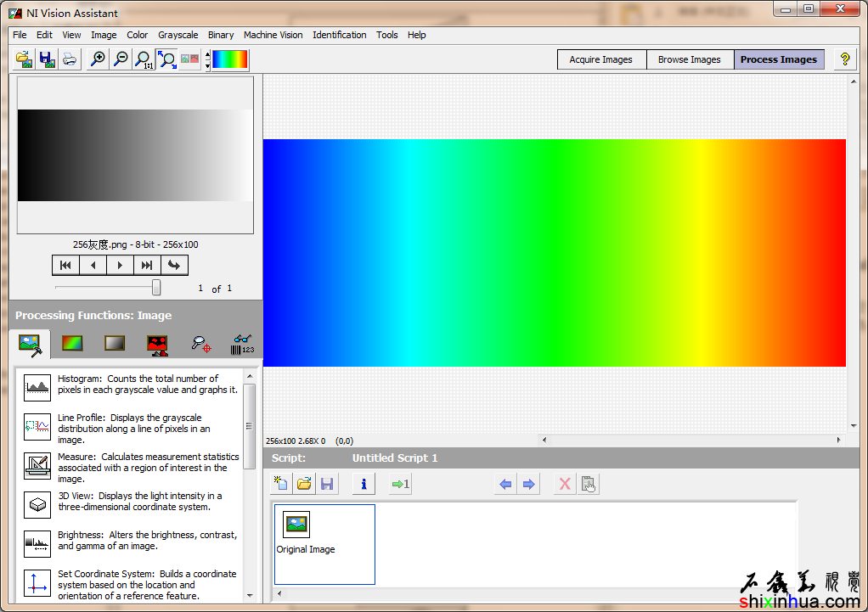Switch to Process Images mode

click(778, 59)
